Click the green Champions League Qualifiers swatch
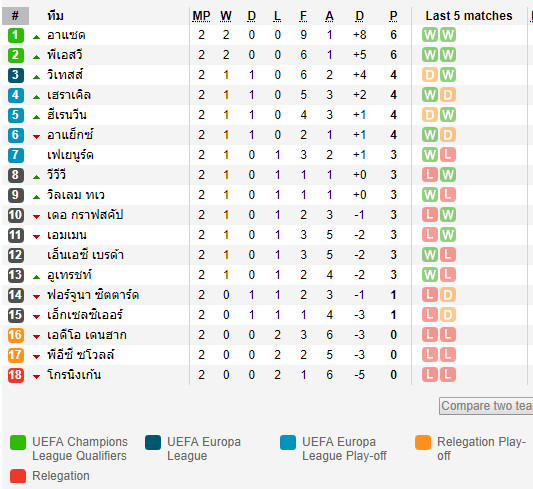Image resolution: width=533 pixels, height=489 pixels. pos(18,442)
